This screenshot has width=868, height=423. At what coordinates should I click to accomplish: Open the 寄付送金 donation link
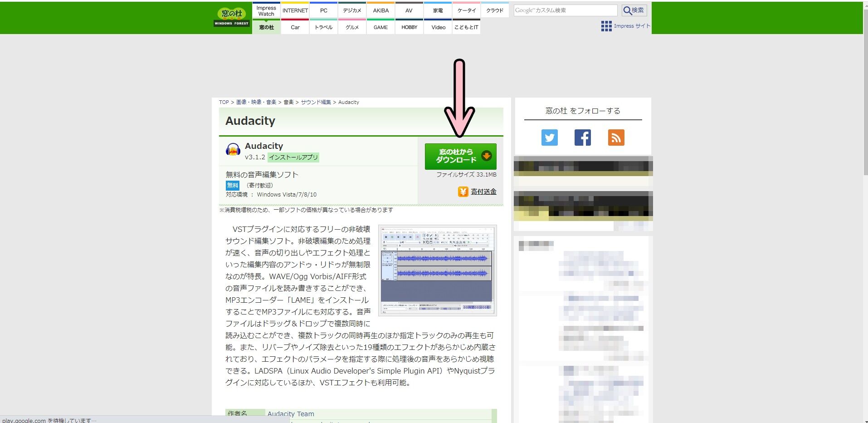click(x=483, y=192)
